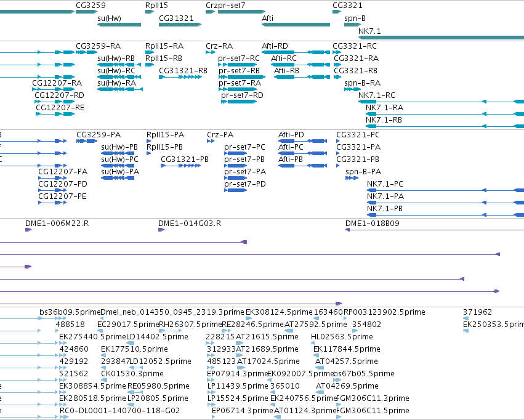Select transcript CG3321-RC

pos(337,52)
